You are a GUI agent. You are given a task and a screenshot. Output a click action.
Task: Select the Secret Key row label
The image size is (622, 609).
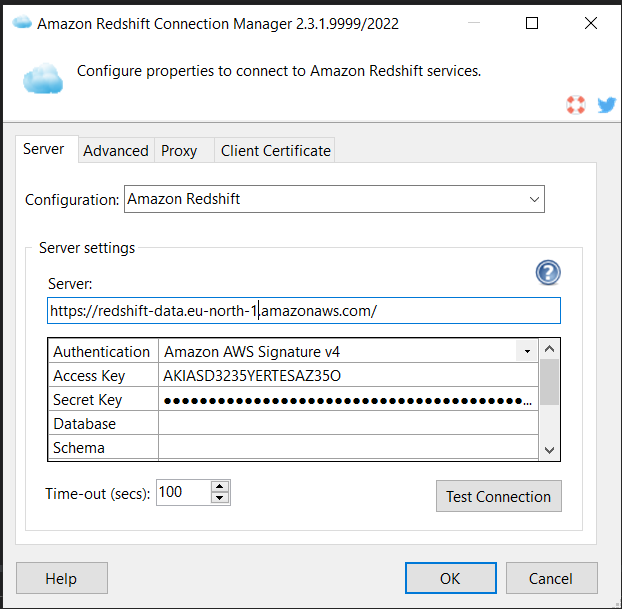(103, 400)
